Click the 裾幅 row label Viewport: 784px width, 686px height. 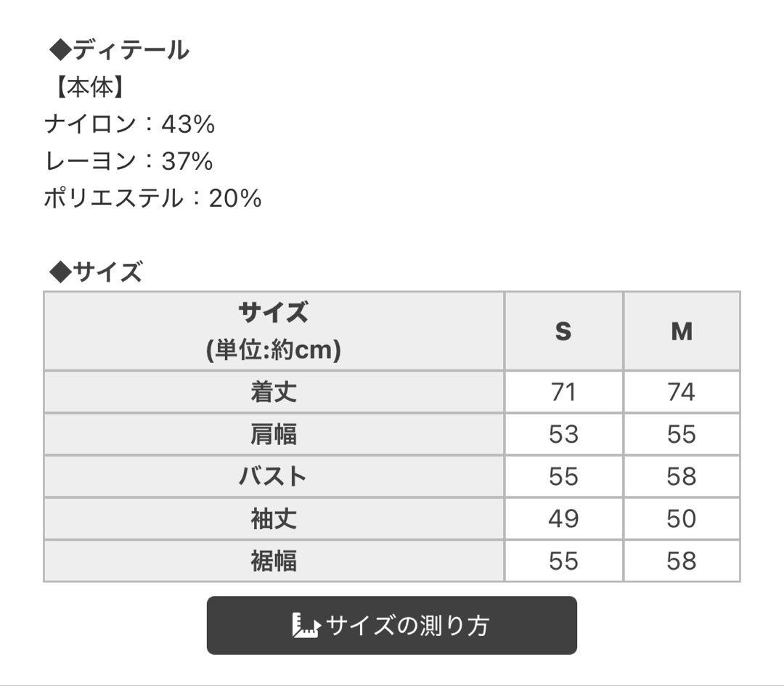point(274,560)
